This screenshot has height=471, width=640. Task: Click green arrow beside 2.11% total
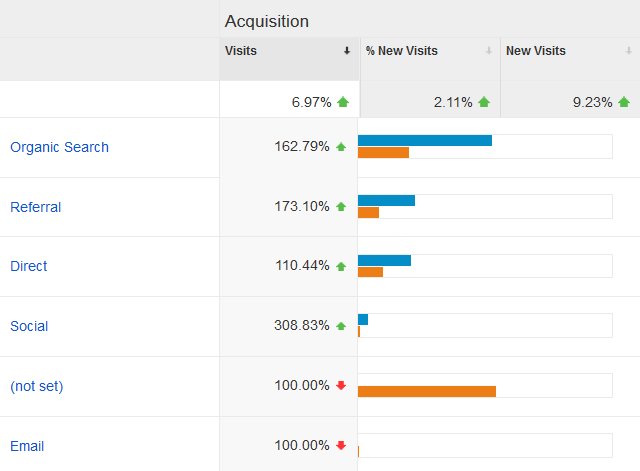[x=484, y=102]
